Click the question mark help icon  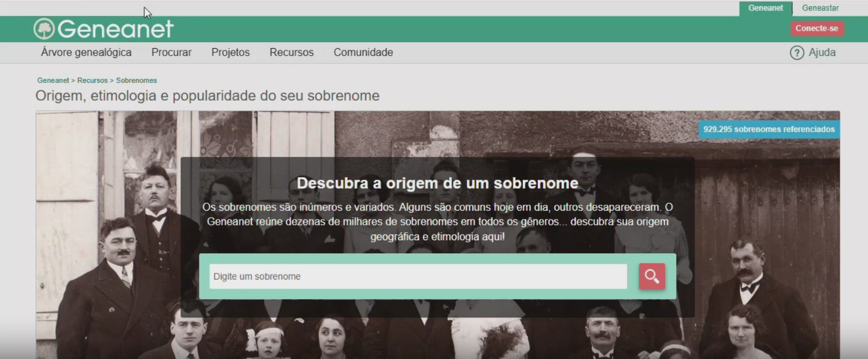tap(797, 52)
